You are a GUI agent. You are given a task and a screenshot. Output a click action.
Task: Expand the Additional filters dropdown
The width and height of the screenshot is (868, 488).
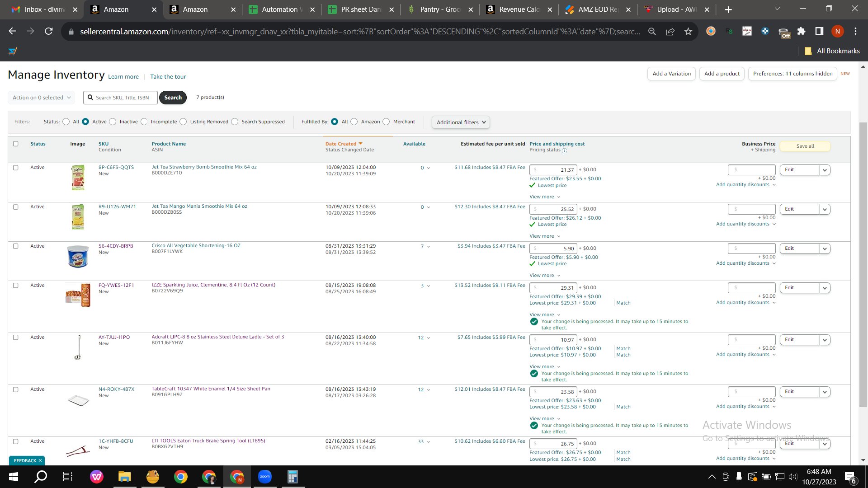(461, 122)
